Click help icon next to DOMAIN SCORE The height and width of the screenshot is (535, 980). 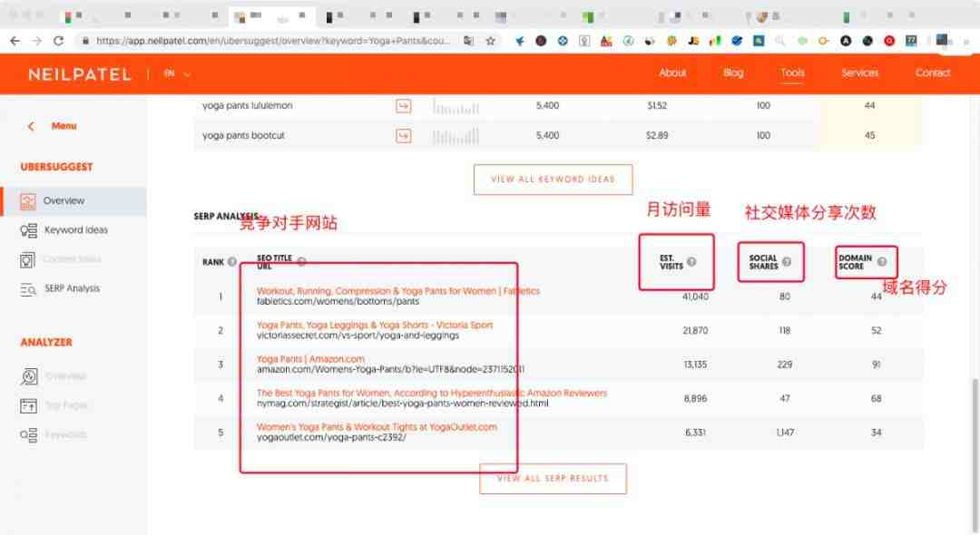tap(881, 261)
